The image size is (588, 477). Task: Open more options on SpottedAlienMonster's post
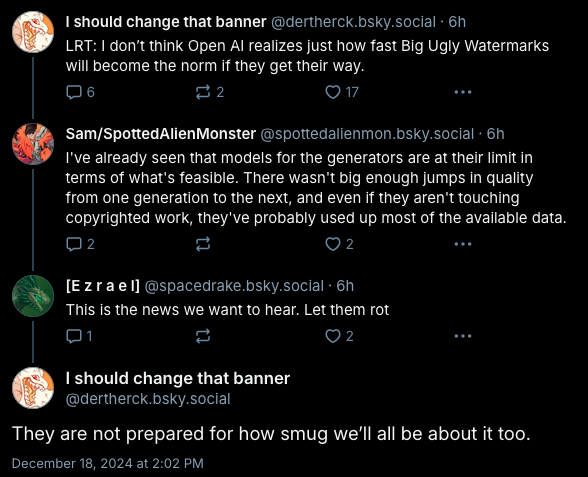coord(463,244)
